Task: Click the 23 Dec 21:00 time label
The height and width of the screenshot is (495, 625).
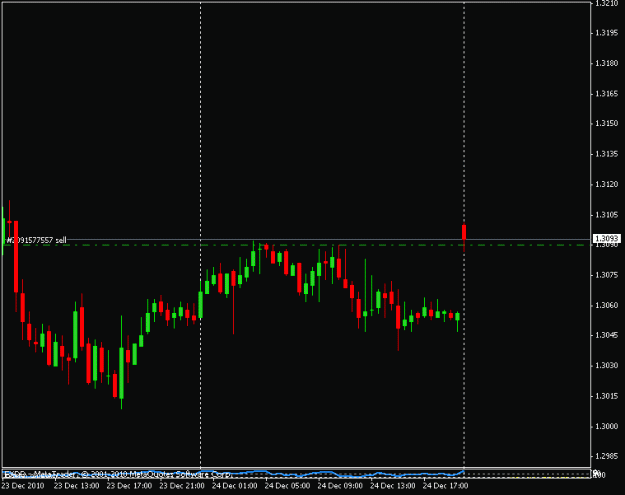Action: [x=182, y=486]
